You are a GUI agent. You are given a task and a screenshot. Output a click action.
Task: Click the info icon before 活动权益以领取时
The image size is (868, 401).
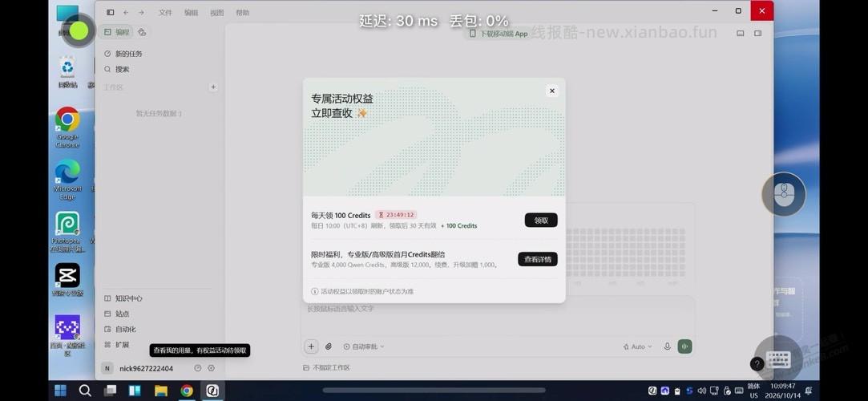click(315, 291)
